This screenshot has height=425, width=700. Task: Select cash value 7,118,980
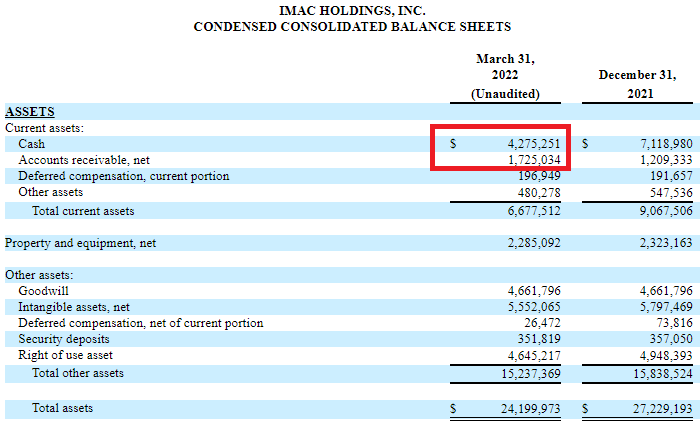pyautogui.click(x=666, y=144)
